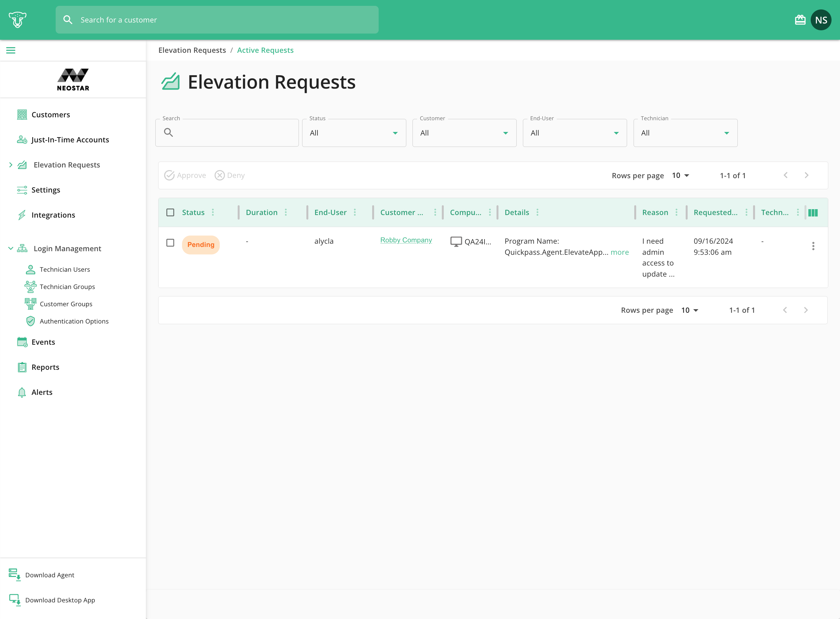Go to next page in top pagination

pyautogui.click(x=806, y=175)
